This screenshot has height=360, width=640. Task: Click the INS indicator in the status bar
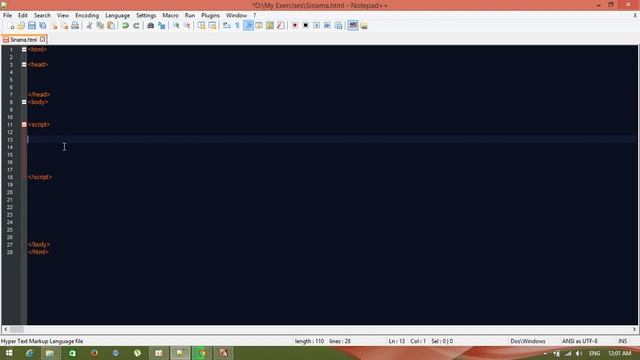(622, 341)
